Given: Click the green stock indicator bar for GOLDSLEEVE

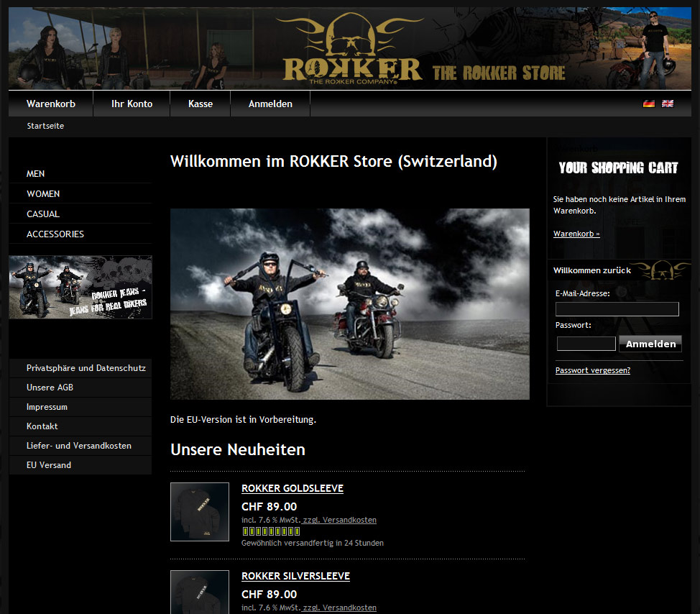Looking at the screenshot, I should click(x=271, y=531).
